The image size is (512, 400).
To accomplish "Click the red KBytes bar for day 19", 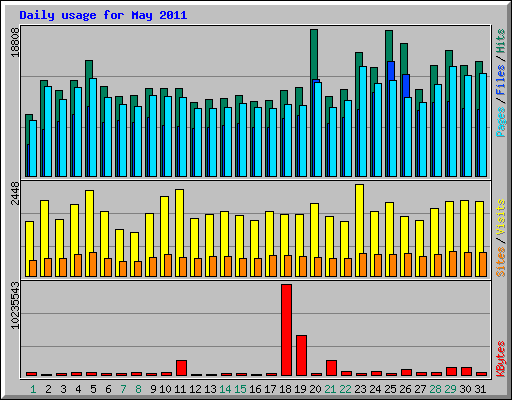I will pos(301,355).
